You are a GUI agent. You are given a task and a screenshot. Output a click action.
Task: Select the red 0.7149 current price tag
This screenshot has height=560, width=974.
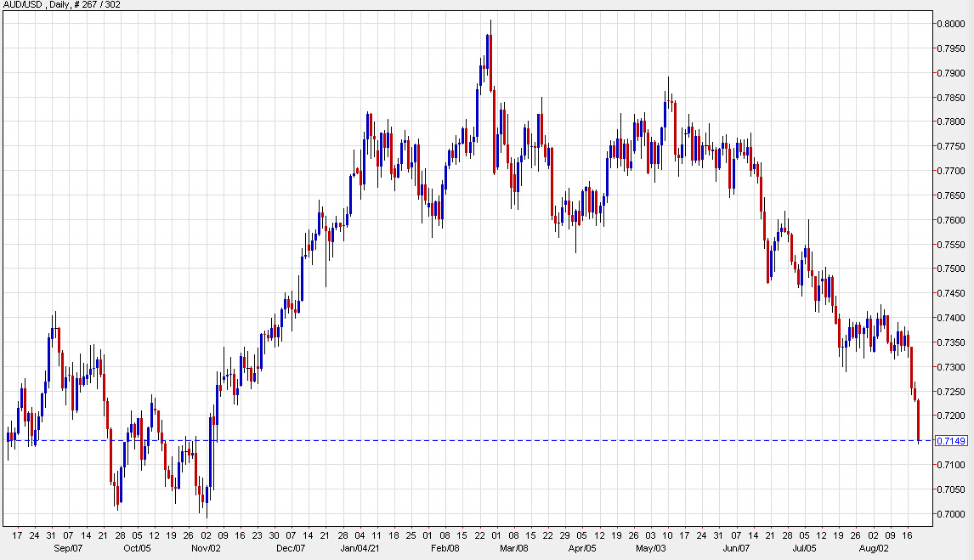950,440
